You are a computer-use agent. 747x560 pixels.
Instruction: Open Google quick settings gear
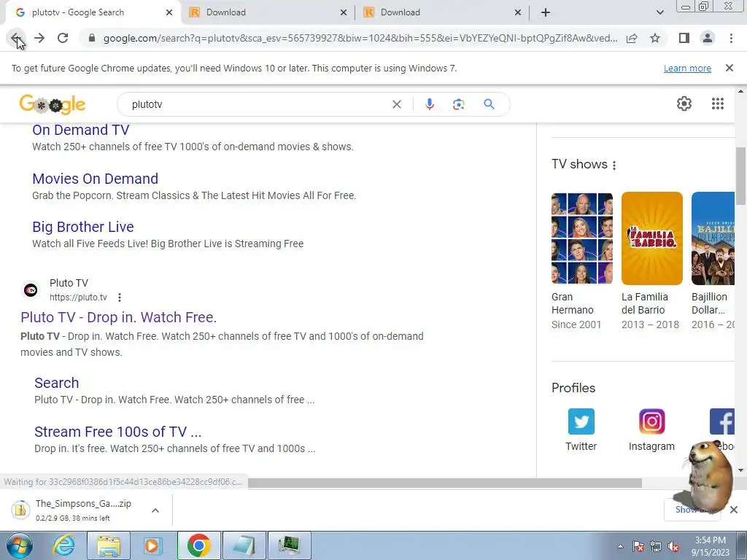[684, 104]
